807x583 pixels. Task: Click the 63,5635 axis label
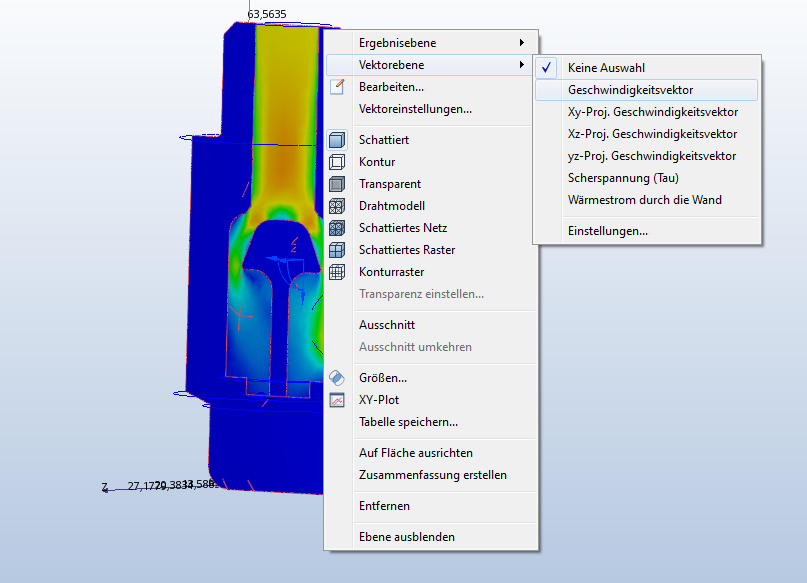click(267, 14)
